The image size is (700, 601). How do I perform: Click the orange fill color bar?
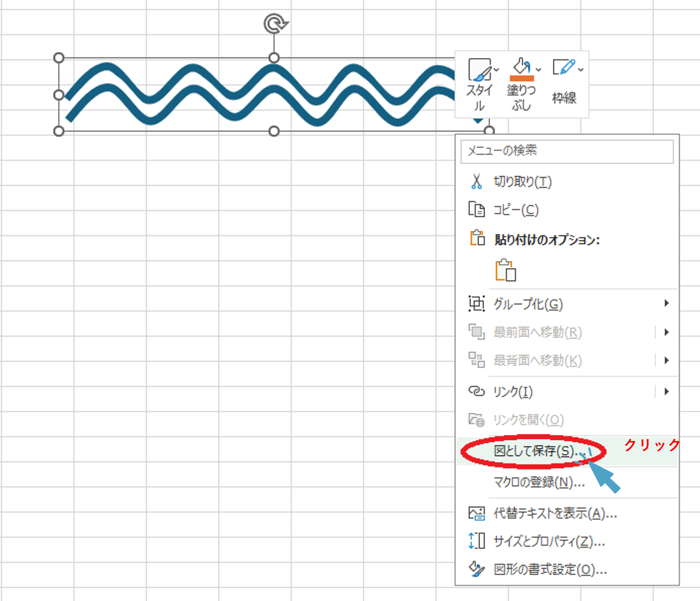(x=522, y=78)
